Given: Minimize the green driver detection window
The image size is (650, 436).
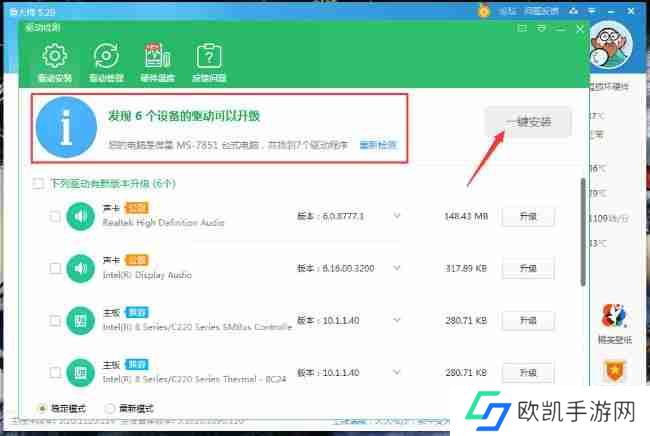Looking at the screenshot, I should click(560, 29).
